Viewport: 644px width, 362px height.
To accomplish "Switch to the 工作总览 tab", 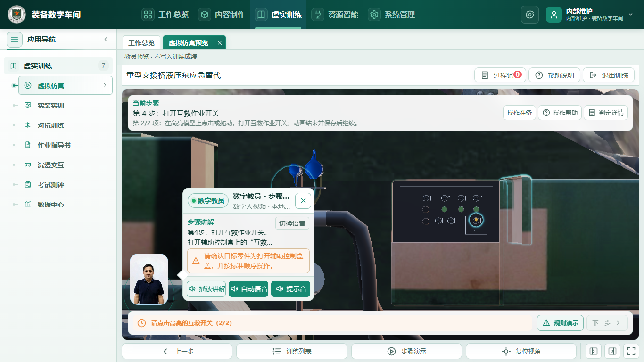I will [141, 43].
